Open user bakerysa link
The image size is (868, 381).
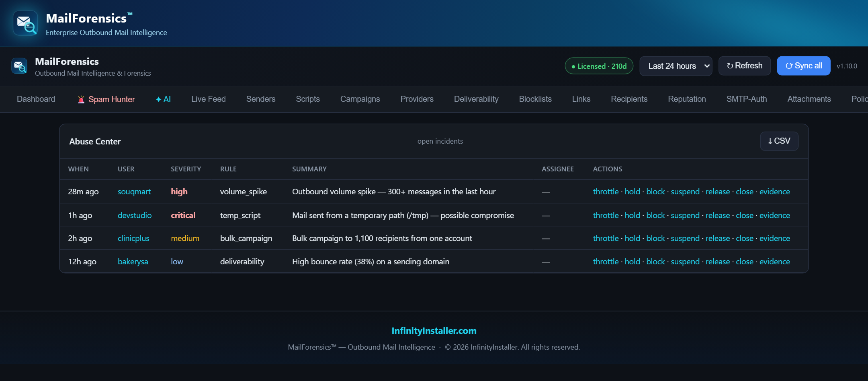[133, 262]
